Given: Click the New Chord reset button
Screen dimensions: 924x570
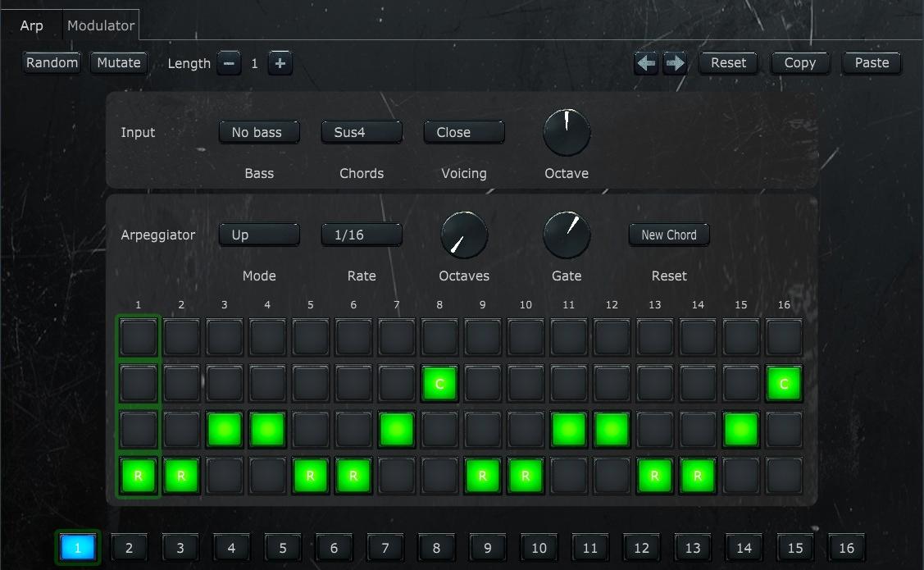Looking at the screenshot, I should coord(668,235).
